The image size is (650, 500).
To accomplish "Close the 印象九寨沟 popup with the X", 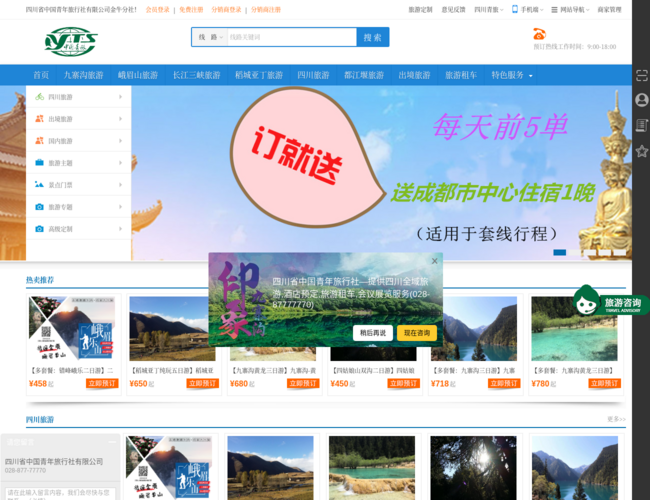I will point(434,261).
